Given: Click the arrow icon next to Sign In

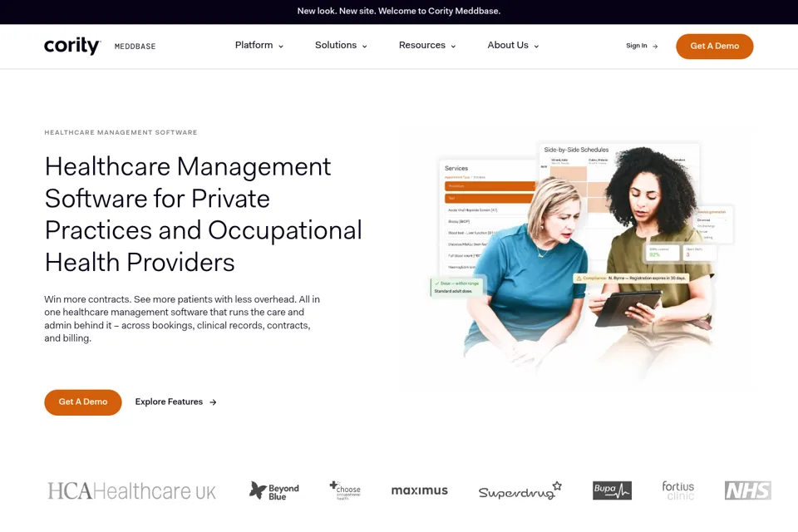Looking at the screenshot, I should (x=655, y=47).
